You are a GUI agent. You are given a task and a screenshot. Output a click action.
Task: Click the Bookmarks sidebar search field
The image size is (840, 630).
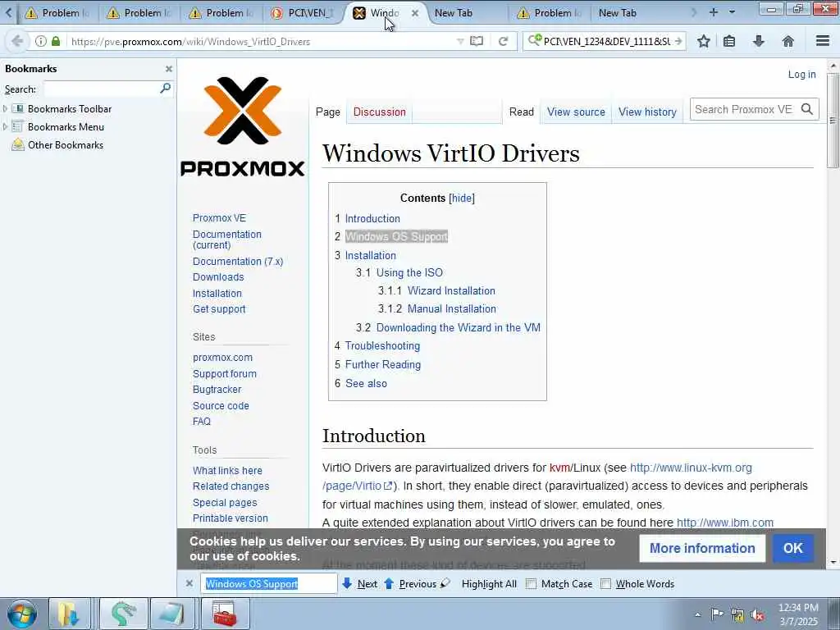pyautogui.click(x=102, y=89)
